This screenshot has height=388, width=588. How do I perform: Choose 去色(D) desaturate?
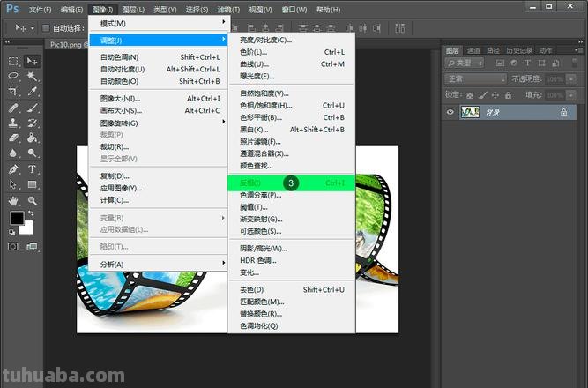tap(292, 290)
